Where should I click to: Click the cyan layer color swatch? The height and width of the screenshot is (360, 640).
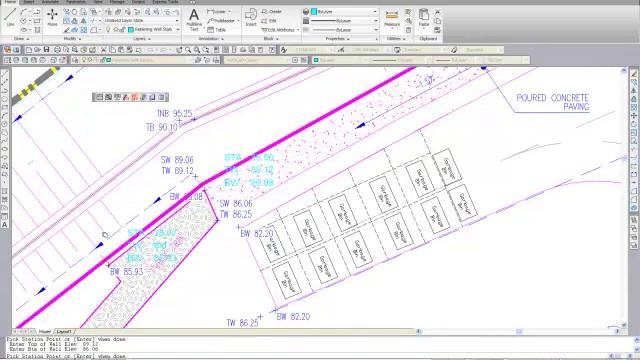tap(131, 29)
